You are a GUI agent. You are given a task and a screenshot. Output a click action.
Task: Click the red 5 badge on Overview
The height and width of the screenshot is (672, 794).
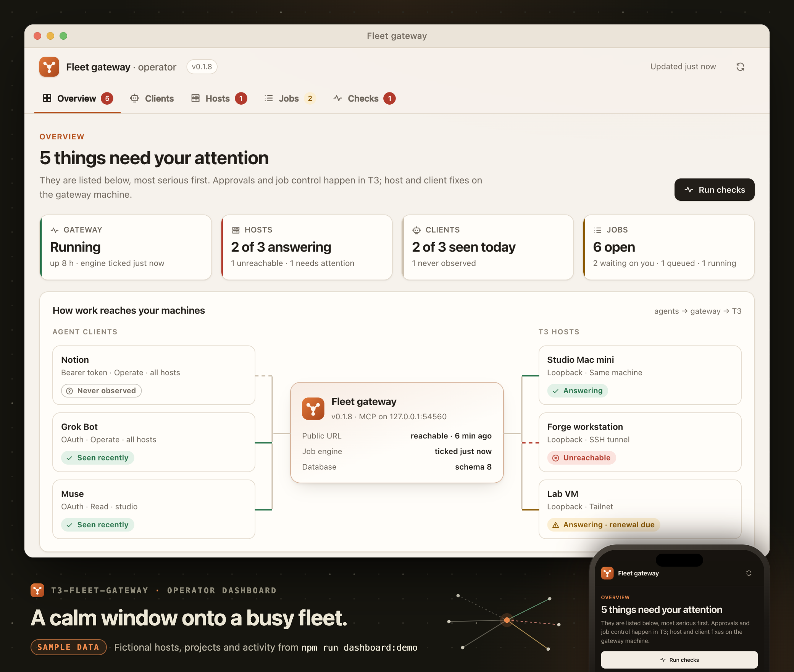[107, 99]
